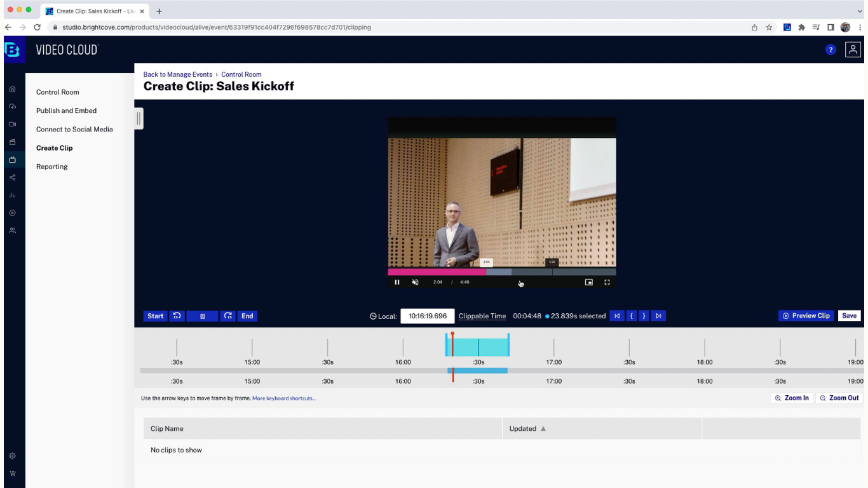Screen dimensions: 868x488
Task: Enter fullscreen on the video player
Action: tap(607, 282)
